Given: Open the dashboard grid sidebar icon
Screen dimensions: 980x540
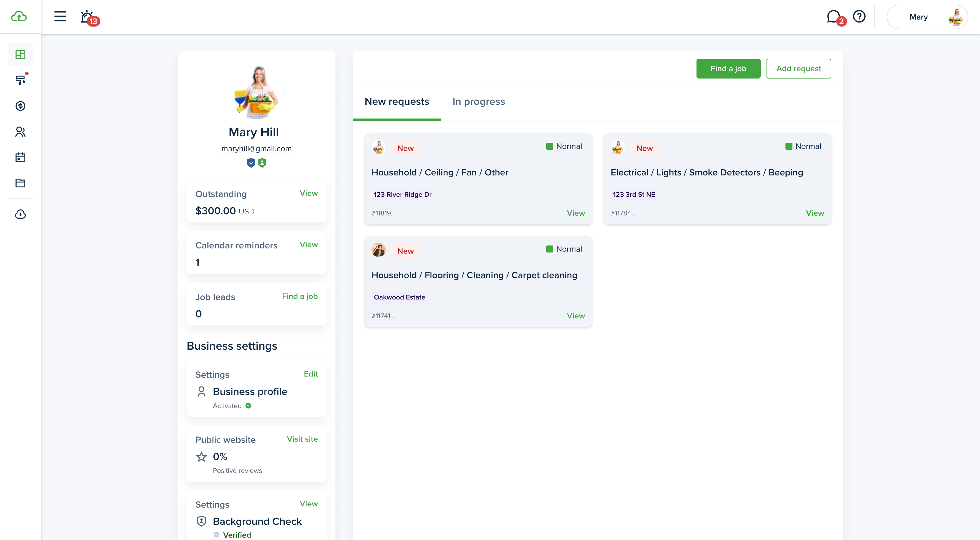Looking at the screenshot, I should [20, 55].
